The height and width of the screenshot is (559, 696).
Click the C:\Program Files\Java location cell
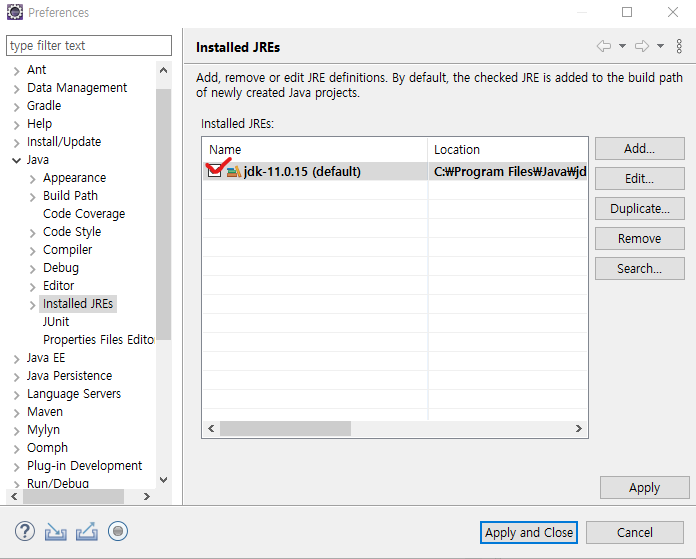coord(508,171)
